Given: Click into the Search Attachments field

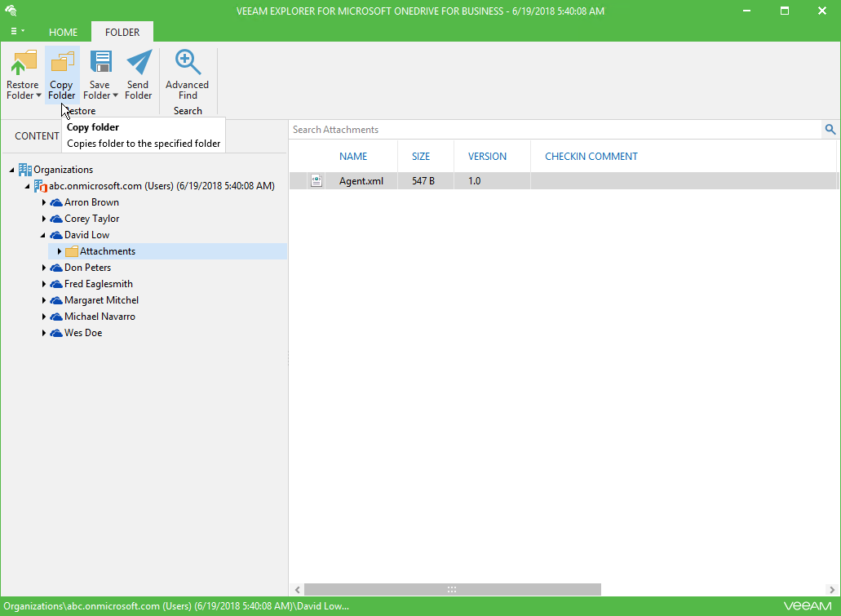Looking at the screenshot, I should [x=556, y=129].
